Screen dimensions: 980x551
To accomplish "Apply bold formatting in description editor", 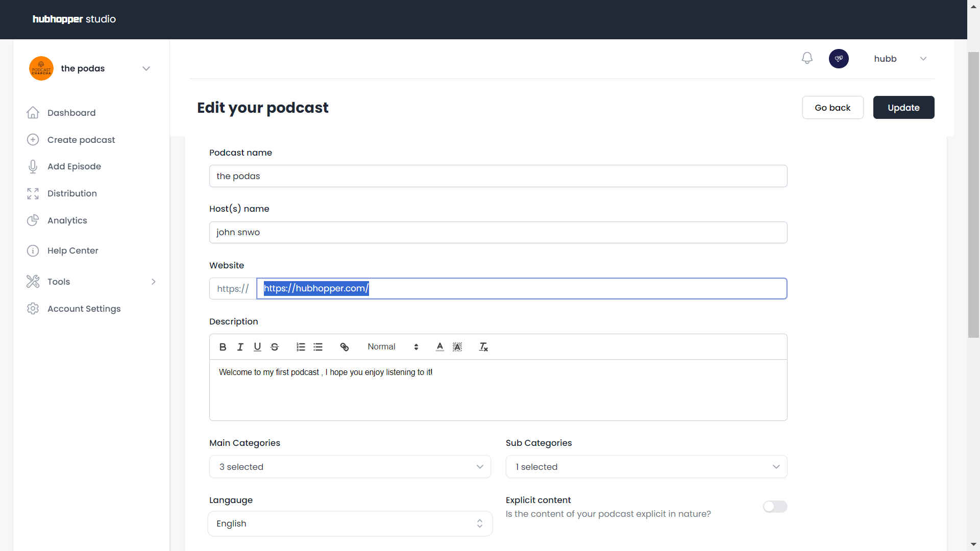I will coord(222,346).
